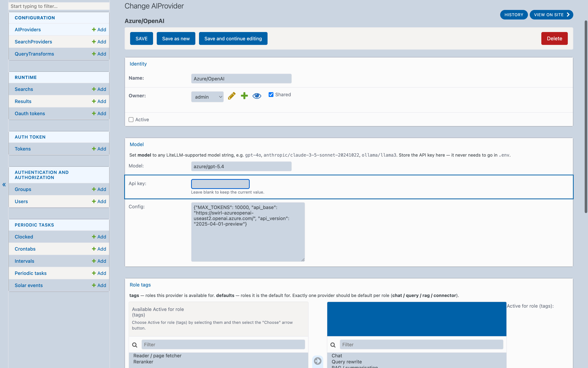This screenshot has width=588, height=368.
Task: Open the Users list link
Action: pos(21,201)
